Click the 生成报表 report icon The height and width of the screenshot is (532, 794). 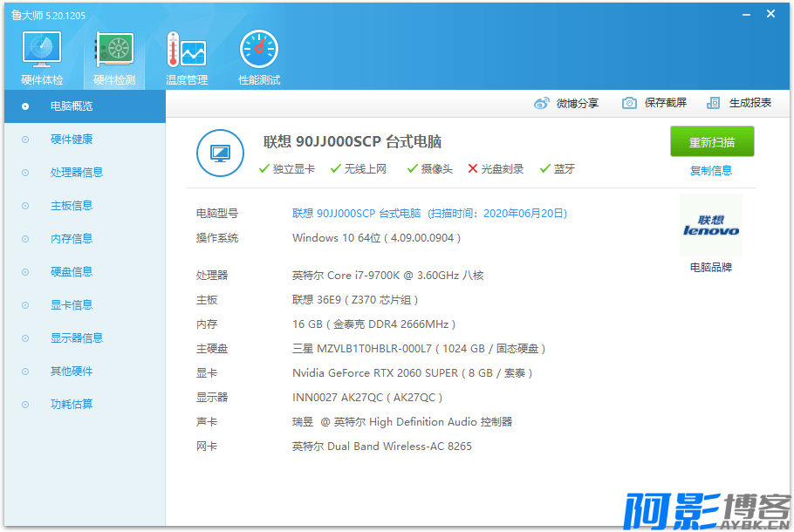714,103
